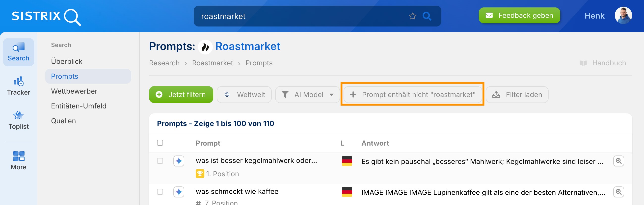Image resolution: width=644 pixels, height=205 pixels.
Task: Click the user profile avatar
Action: (x=623, y=16)
